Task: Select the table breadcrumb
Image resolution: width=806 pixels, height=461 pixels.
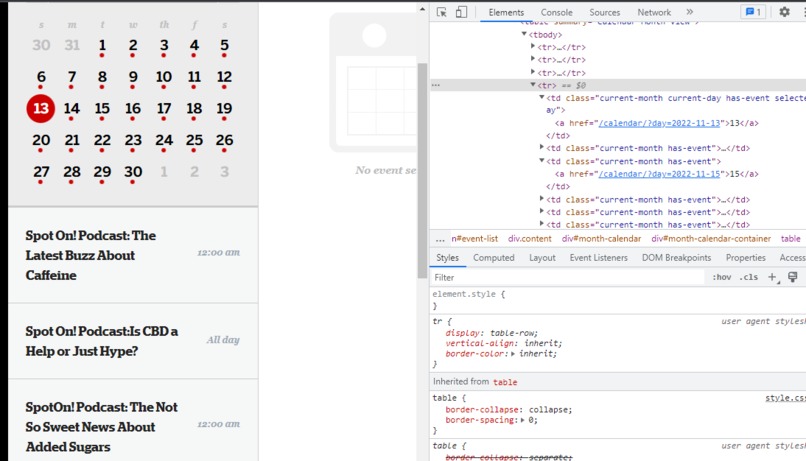Action: (x=790, y=239)
